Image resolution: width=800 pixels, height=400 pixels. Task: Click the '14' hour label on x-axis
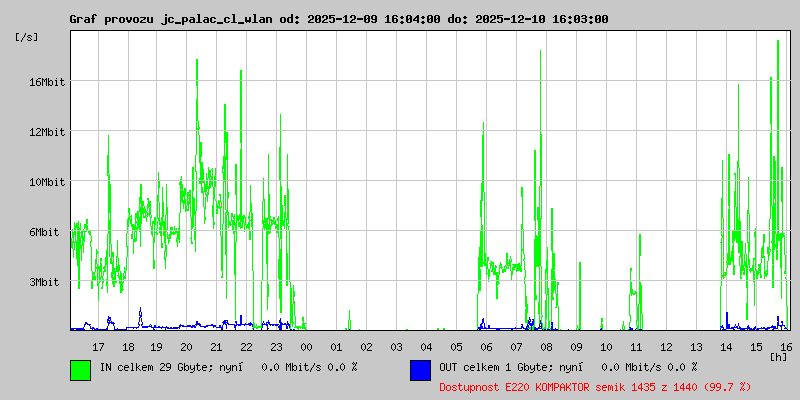point(726,347)
